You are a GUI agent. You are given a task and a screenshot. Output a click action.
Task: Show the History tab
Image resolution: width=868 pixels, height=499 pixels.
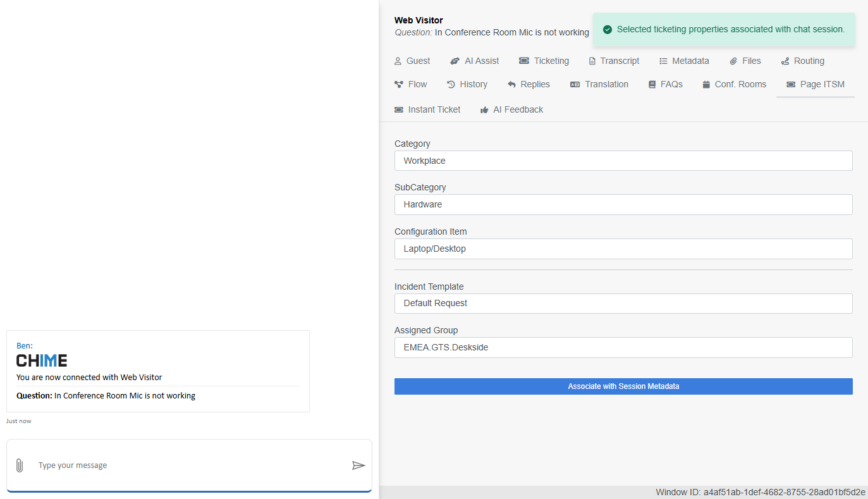(x=467, y=85)
